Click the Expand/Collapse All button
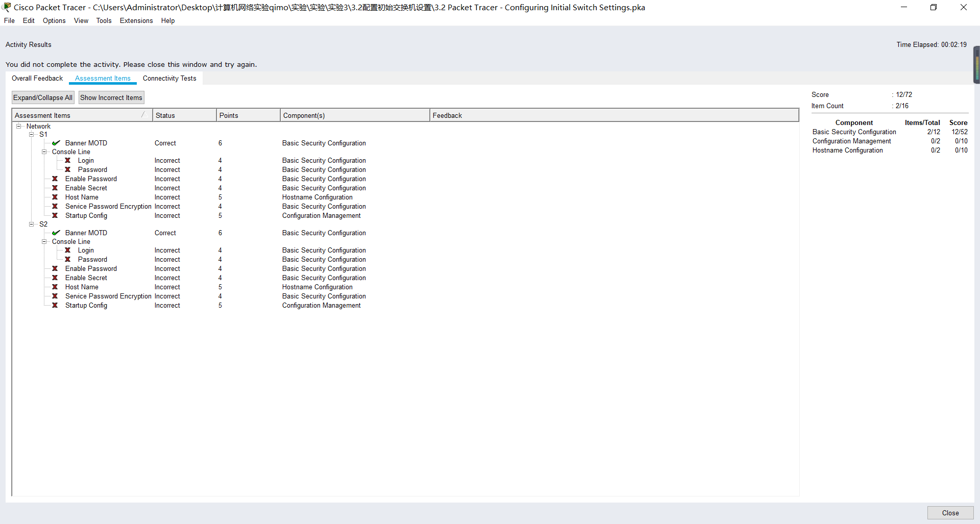Image resolution: width=980 pixels, height=524 pixels. pyautogui.click(x=43, y=97)
